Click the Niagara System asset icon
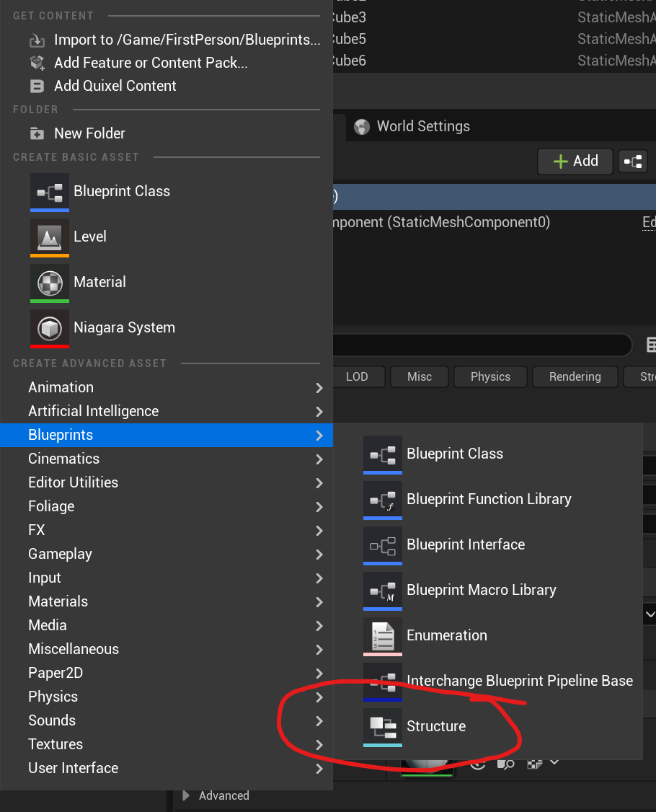The height and width of the screenshot is (812, 656). [50, 329]
